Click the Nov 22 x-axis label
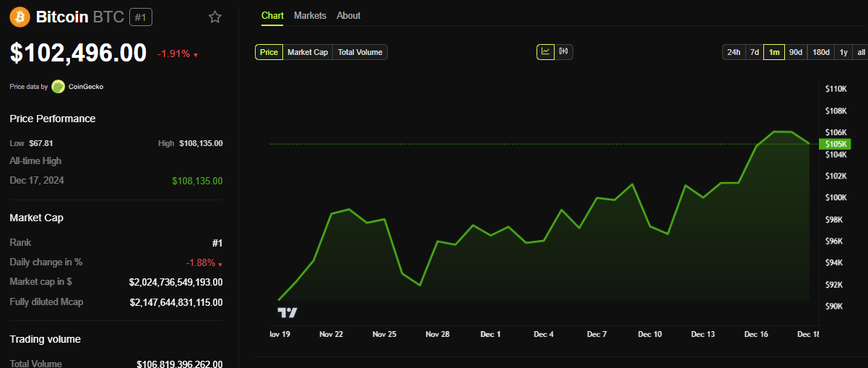The image size is (868, 368). coord(331,334)
